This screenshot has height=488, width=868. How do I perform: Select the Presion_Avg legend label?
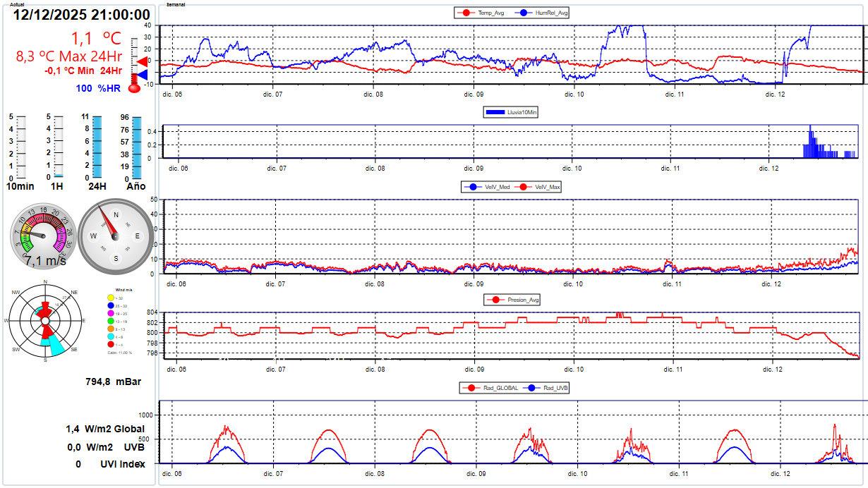tap(513, 300)
